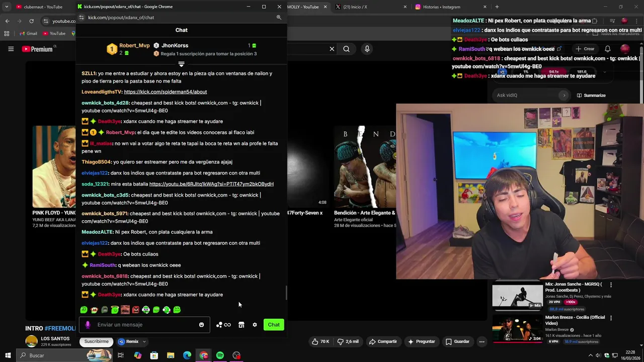The image size is (644, 362).
Task: Like the video with 70 K likes
Action: click(x=320, y=342)
